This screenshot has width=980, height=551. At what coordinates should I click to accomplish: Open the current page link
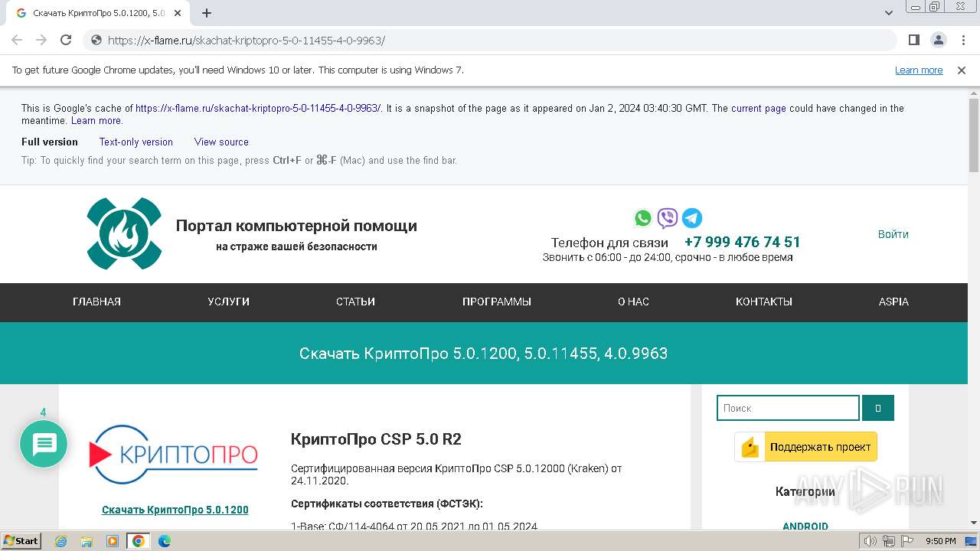click(759, 108)
